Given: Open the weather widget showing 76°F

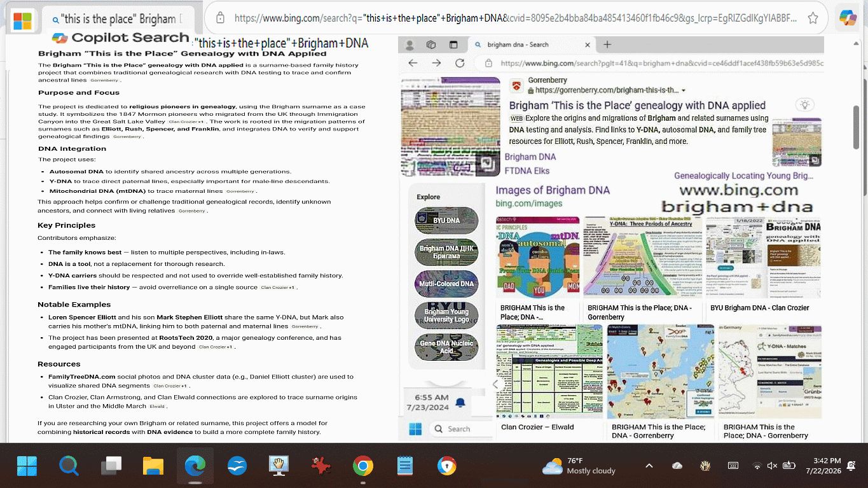Looking at the screenshot, I should click(579, 466).
